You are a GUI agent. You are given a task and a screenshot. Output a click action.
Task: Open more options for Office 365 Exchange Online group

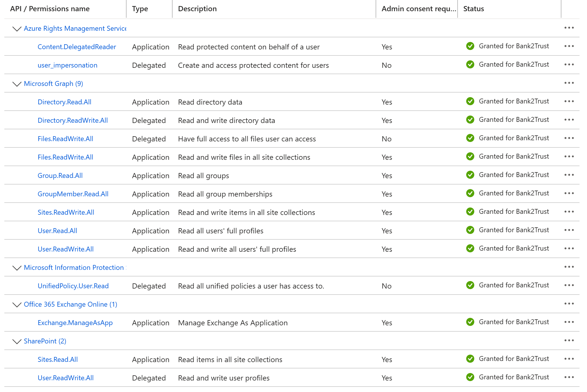569,304
